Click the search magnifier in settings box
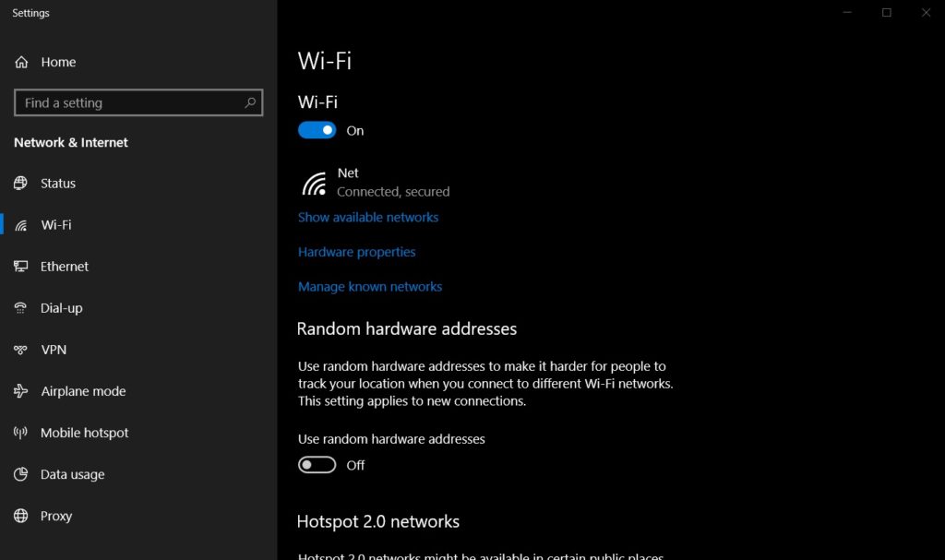 250,102
